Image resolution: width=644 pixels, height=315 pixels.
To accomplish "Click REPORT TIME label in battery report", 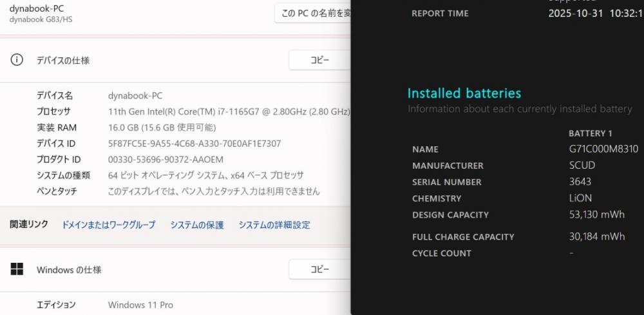I will pyautogui.click(x=440, y=13).
